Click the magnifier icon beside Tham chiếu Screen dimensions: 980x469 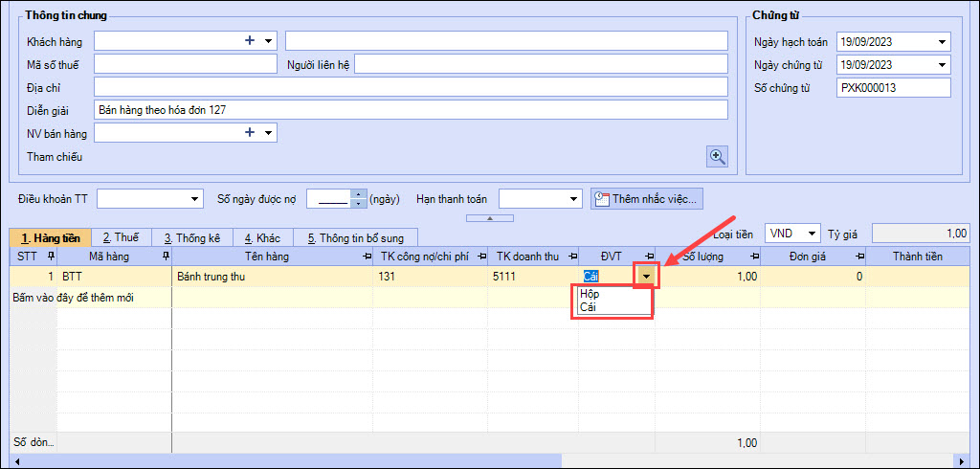point(717,157)
